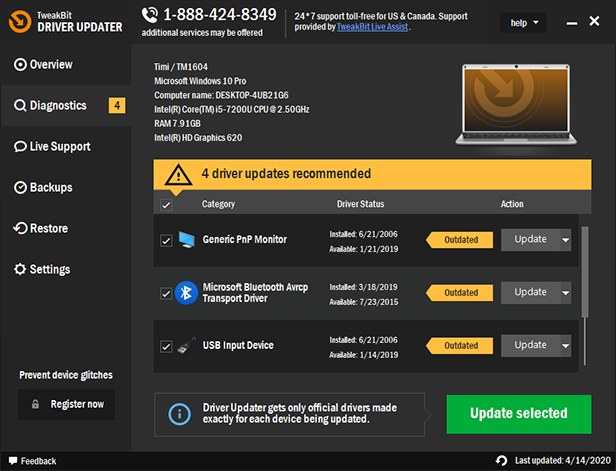The width and height of the screenshot is (616, 471).
Task: Click the '4 driver updates recommended' banner text
Action: (286, 174)
